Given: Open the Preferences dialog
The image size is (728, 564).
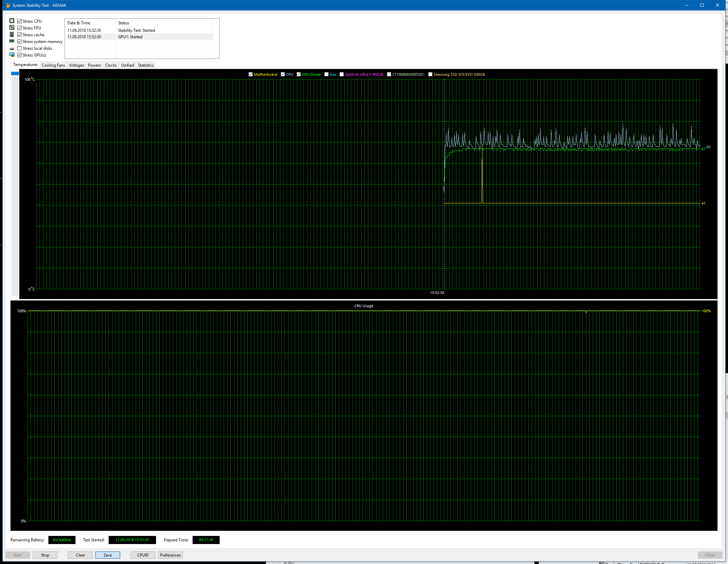Looking at the screenshot, I should (x=170, y=555).
